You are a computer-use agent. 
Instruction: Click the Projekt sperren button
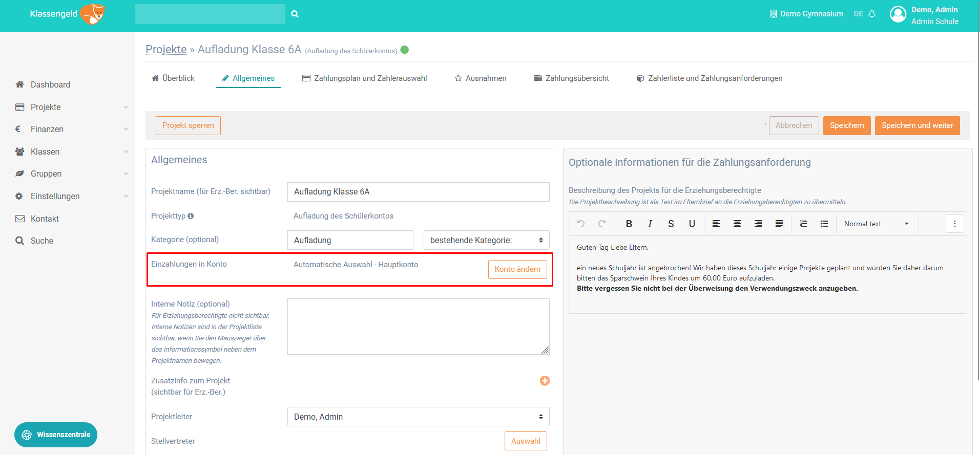[x=188, y=125]
